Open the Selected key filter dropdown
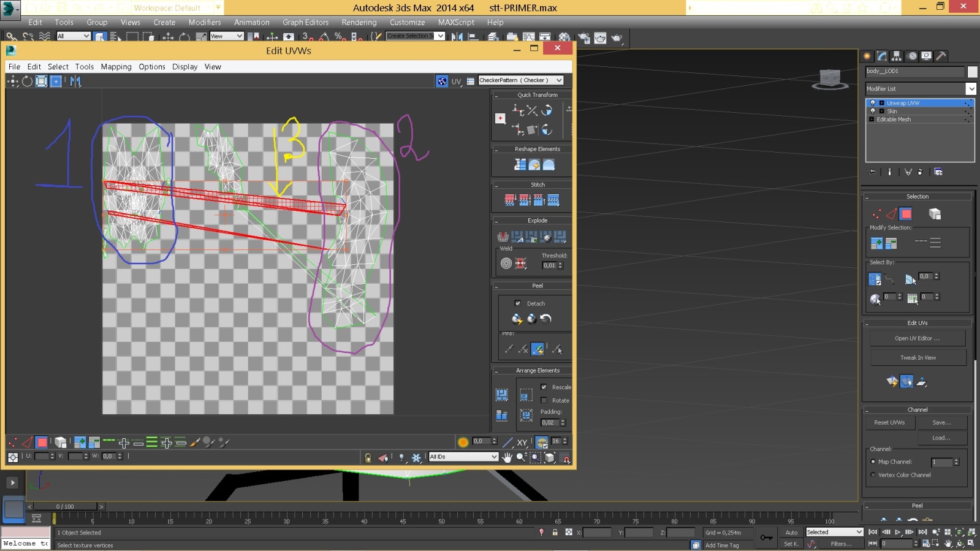 834,532
